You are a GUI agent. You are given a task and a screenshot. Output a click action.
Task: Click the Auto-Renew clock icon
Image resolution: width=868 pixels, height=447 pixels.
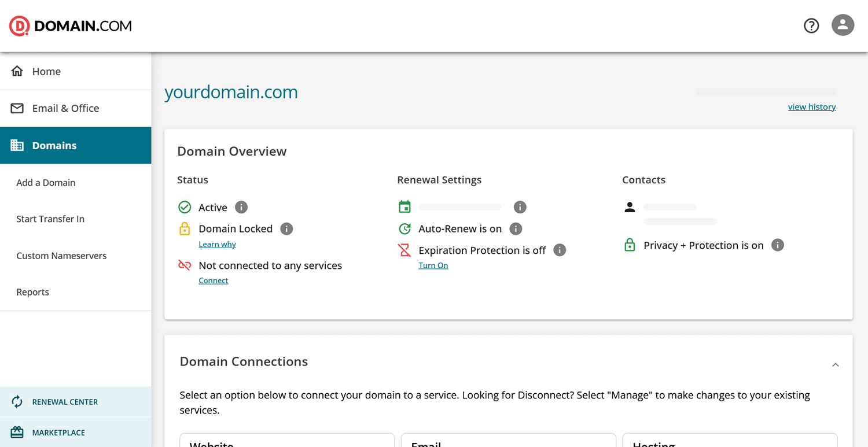[404, 228]
